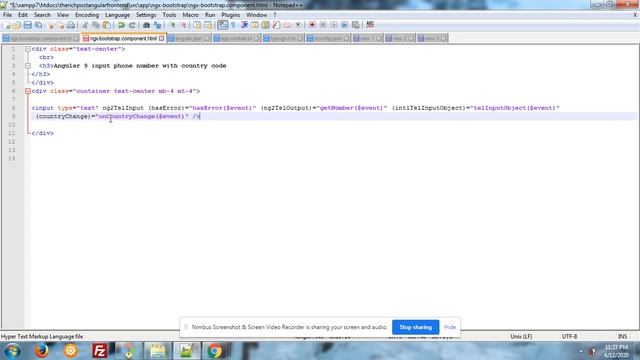This screenshot has width=640, height=360.
Task: Click the Open file toolbar icon
Action: click(x=17, y=25)
